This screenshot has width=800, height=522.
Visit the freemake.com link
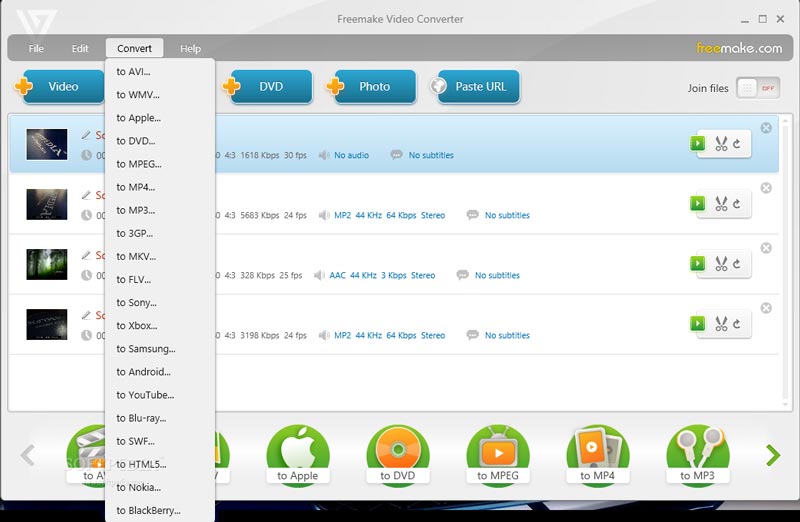pyautogui.click(x=739, y=48)
